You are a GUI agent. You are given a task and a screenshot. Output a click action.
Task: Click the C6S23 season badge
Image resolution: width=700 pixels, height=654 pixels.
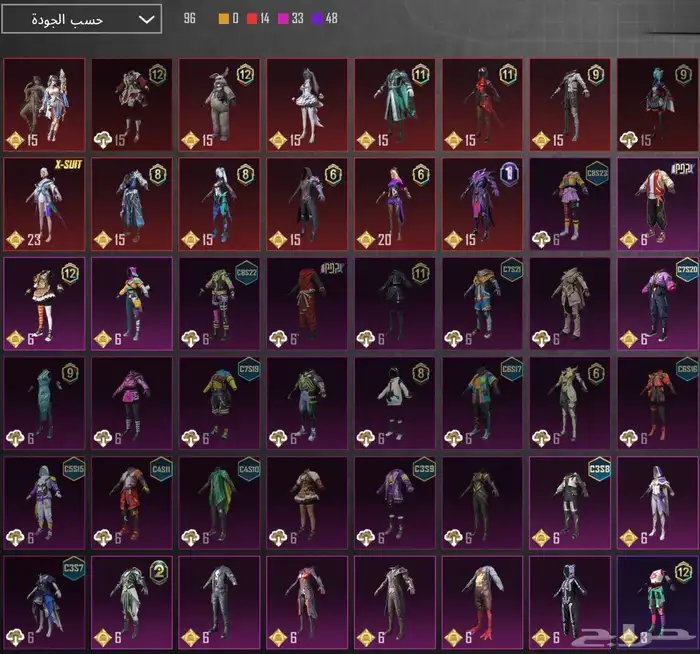tap(597, 173)
